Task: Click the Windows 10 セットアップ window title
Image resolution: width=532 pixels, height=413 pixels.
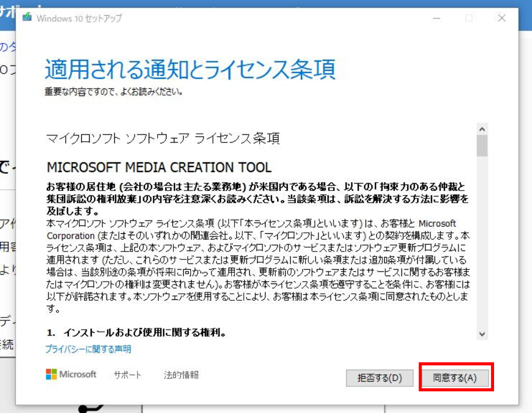Action: coord(79,18)
